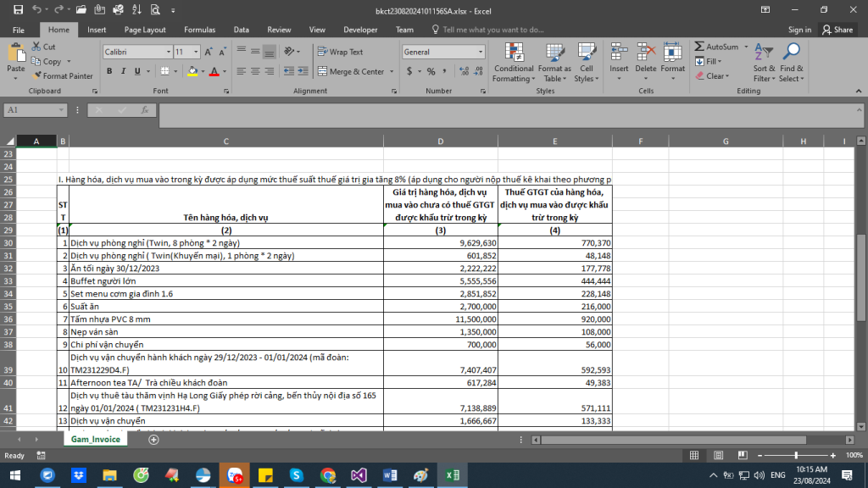Image resolution: width=868 pixels, height=488 pixels.
Task: Open the File menu
Action: coord(19,30)
